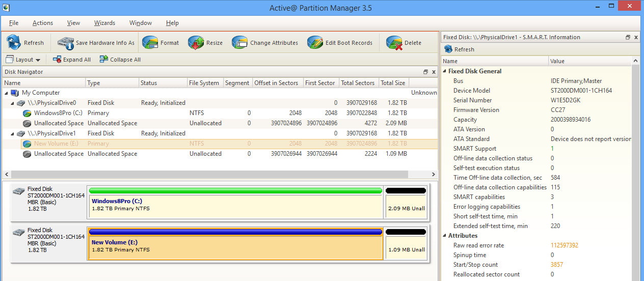Click the Serial Number value W1E5D2GK
This screenshot has height=281, width=644.
click(566, 100)
